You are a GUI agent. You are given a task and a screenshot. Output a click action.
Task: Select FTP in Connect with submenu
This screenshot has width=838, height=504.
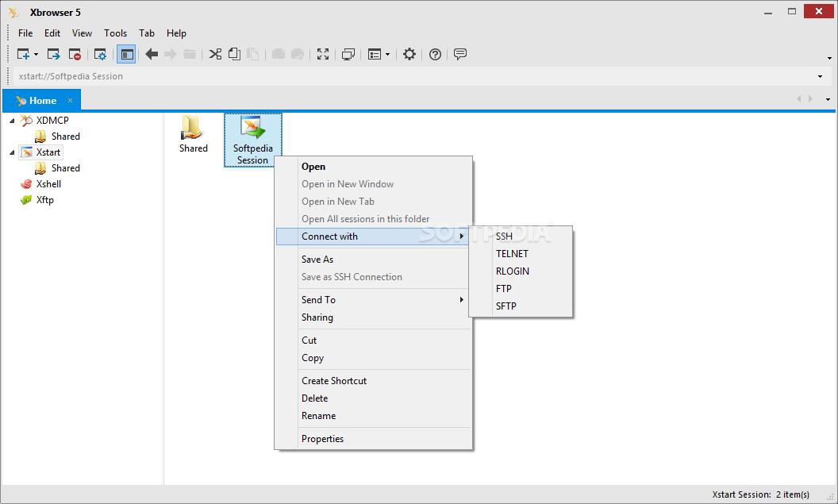[521, 289]
